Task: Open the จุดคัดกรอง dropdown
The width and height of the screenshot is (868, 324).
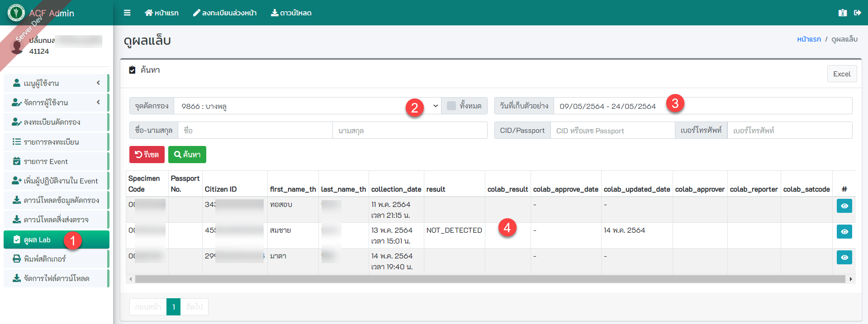Action: click(x=308, y=106)
